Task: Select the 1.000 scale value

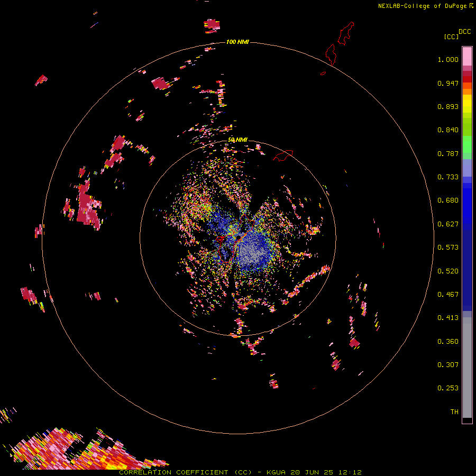Action: pyautogui.click(x=448, y=59)
